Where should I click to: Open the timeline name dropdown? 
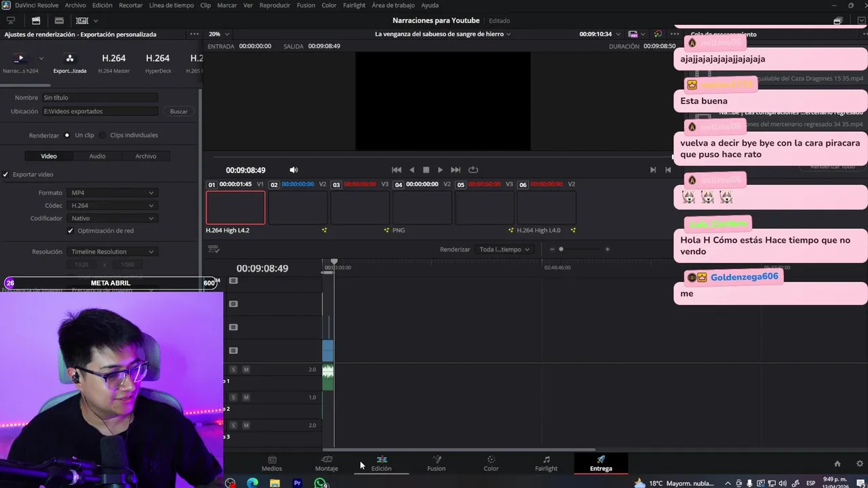tap(443, 34)
